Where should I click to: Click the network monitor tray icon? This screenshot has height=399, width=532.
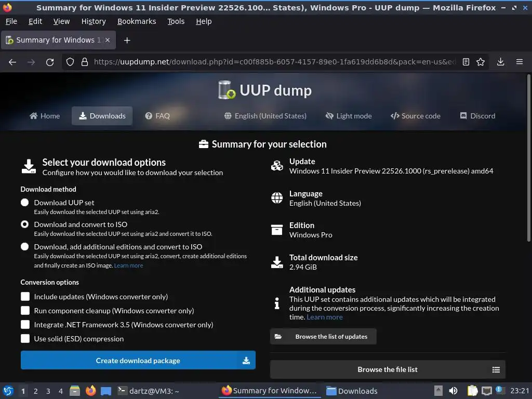tap(486, 391)
